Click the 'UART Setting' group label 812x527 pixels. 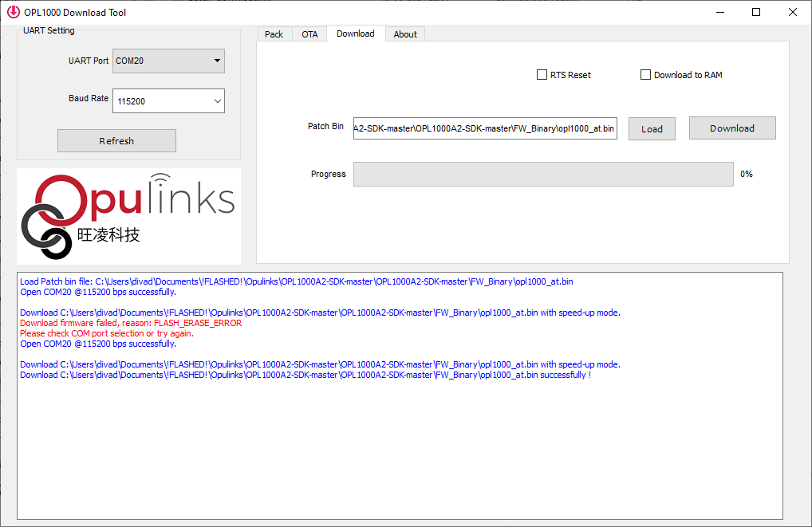coord(49,30)
